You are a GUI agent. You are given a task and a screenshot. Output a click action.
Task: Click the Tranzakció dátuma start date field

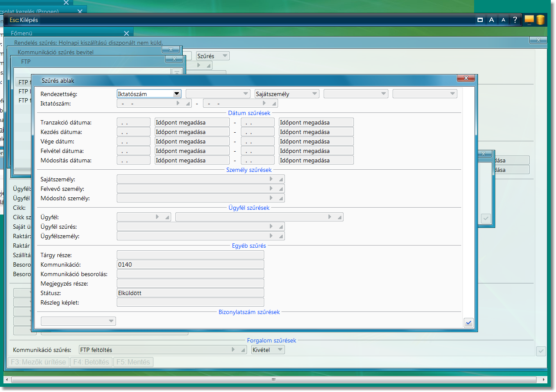134,122
